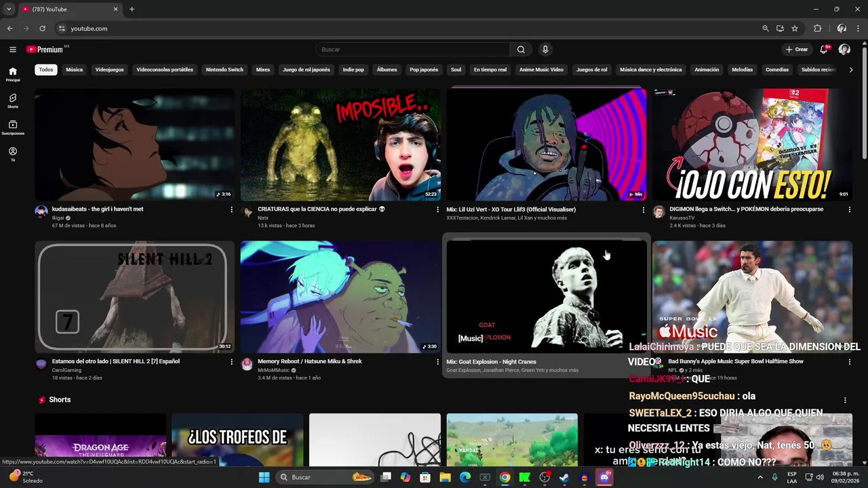The height and width of the screenshot is (488, 868).
Task: Click title Memory Reboot / Hatsune Miku & Shrek
Action: (x=309, y=361)
